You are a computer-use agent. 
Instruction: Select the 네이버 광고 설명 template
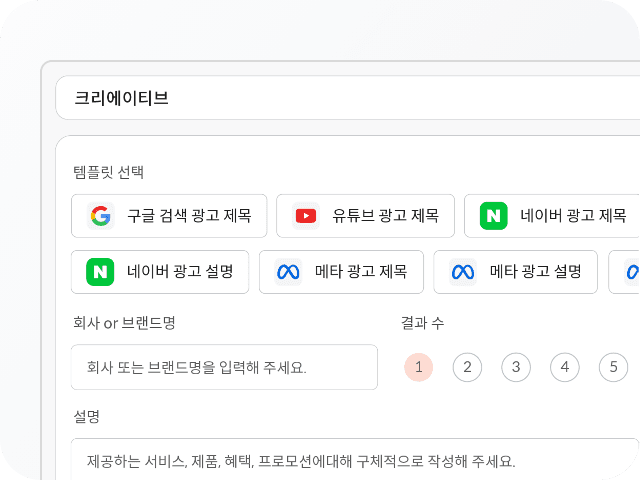point(160,272)
